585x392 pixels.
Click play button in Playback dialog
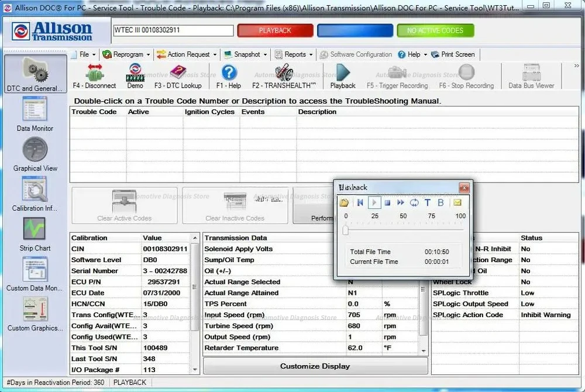[374, 202]
